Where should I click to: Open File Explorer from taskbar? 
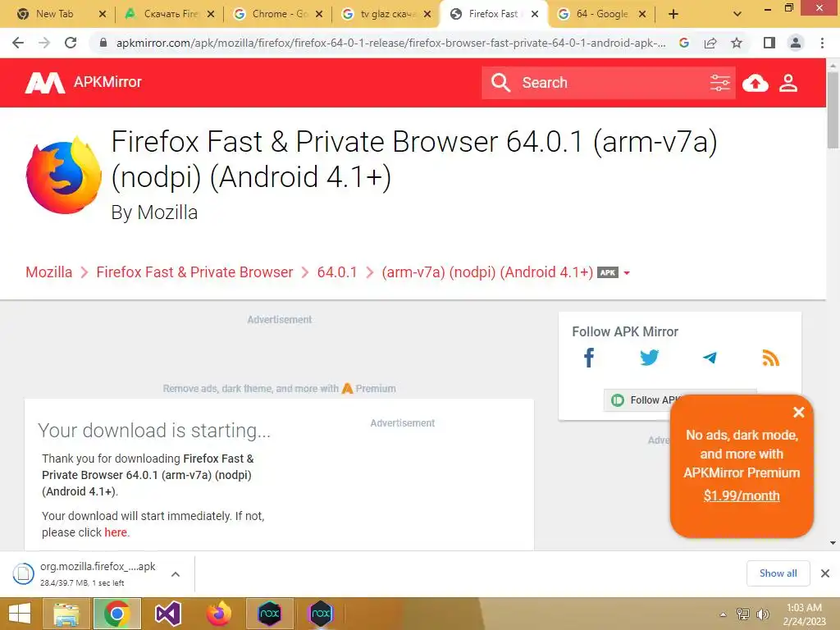66,614
